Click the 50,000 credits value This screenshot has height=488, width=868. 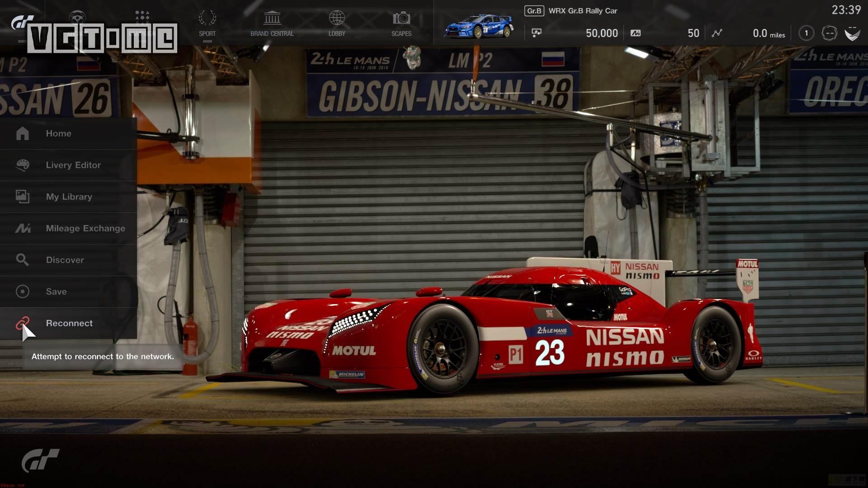pyautogui.click(x=602, y=33)
